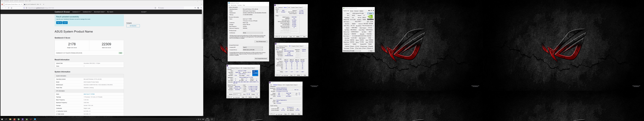
Task: Click Set Baseline under Compare
Action: click(x=133, y=26)
